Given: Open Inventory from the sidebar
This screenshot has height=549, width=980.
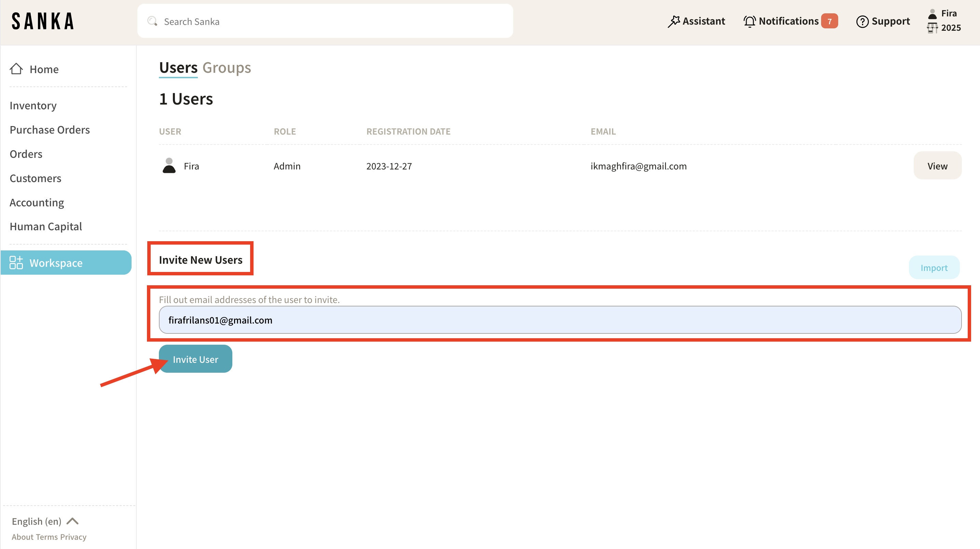Looking at the screenshot, I should (x=33, y=105).
